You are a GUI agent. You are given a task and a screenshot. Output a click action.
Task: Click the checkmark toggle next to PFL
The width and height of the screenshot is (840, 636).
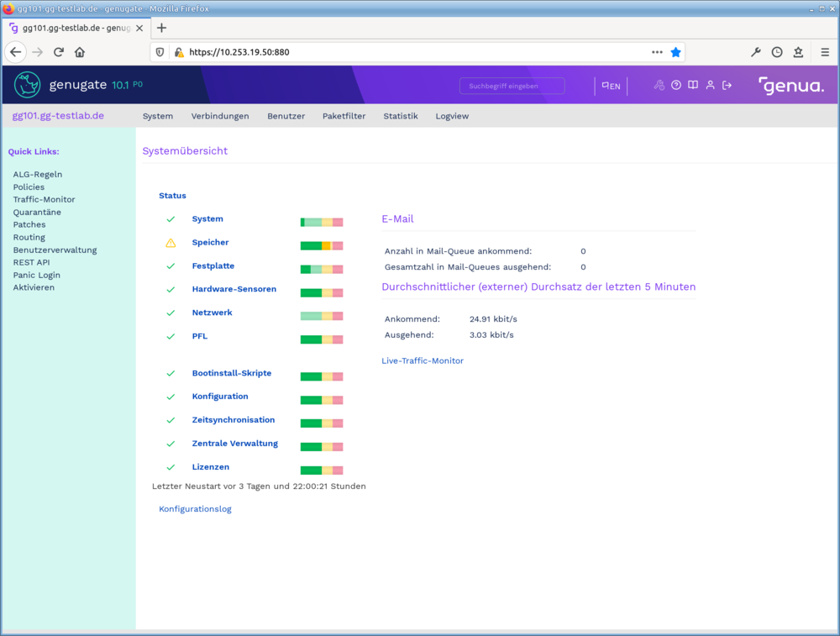pyautogui.click(x=171, y=335)
